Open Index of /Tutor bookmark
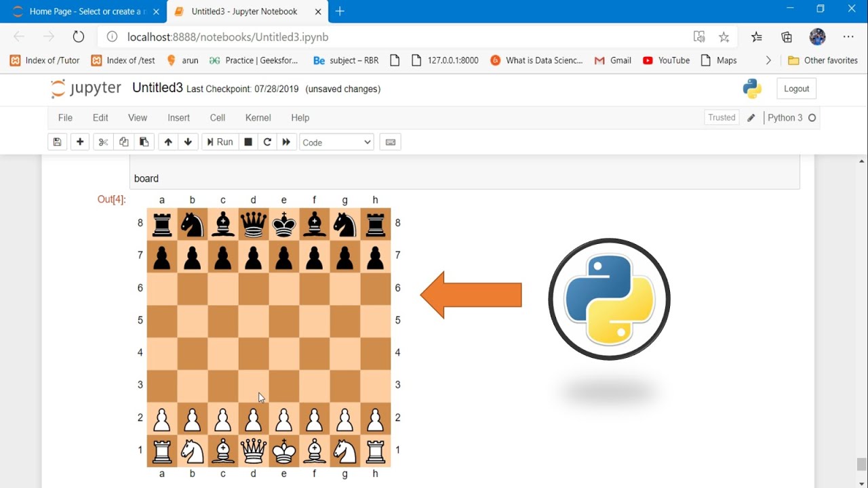Screen dimensions: 868x488 click(x=45, y=60)
